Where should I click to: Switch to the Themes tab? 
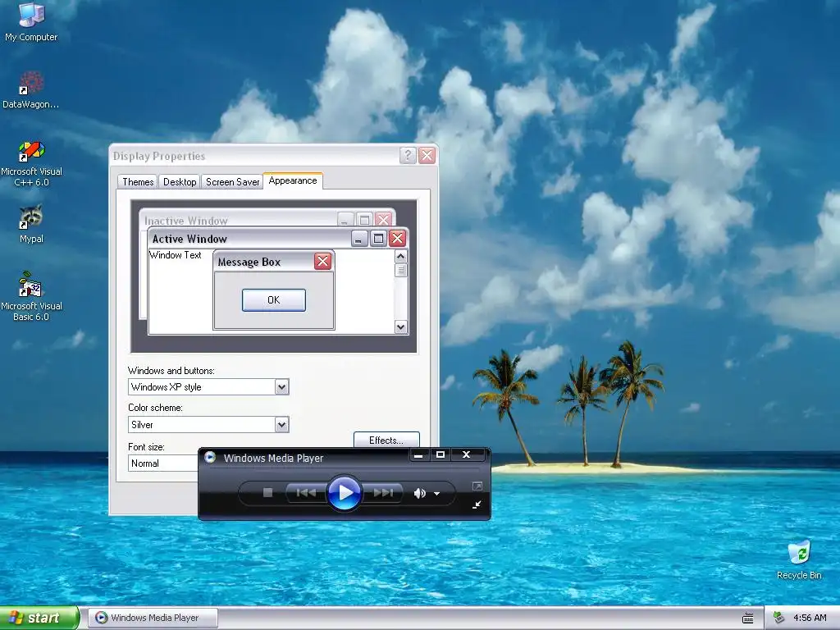(138, 181)
